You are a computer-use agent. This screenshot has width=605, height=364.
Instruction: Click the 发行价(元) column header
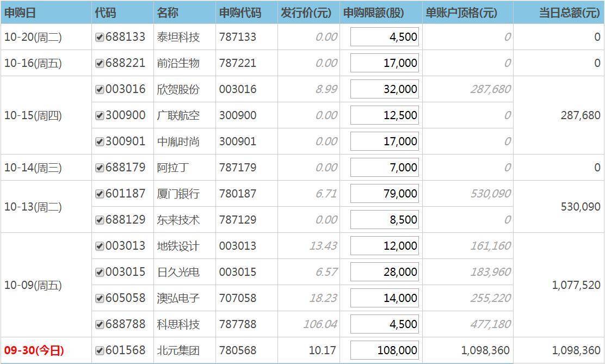coord(308,13)
